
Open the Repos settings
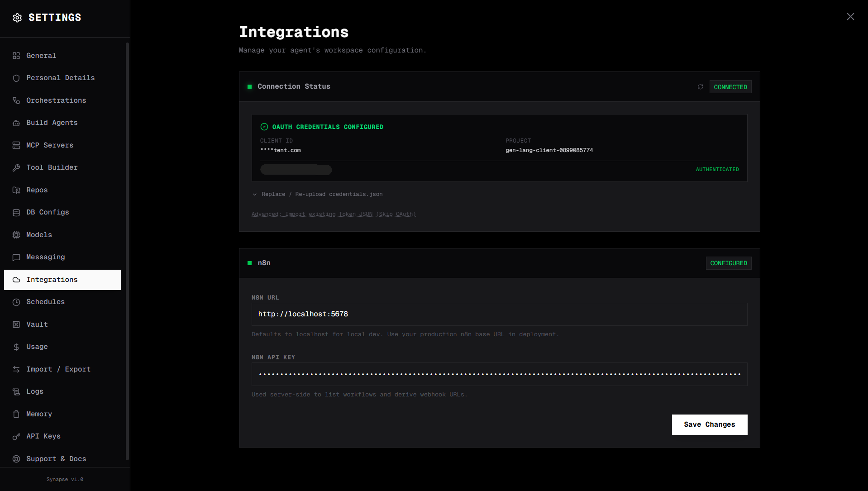point(62,190)
